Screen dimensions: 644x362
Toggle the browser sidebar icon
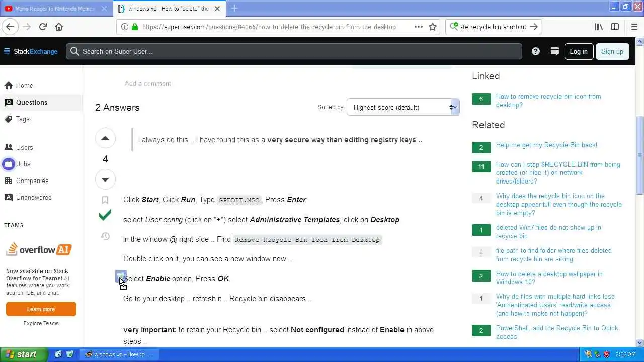(615, 27)
